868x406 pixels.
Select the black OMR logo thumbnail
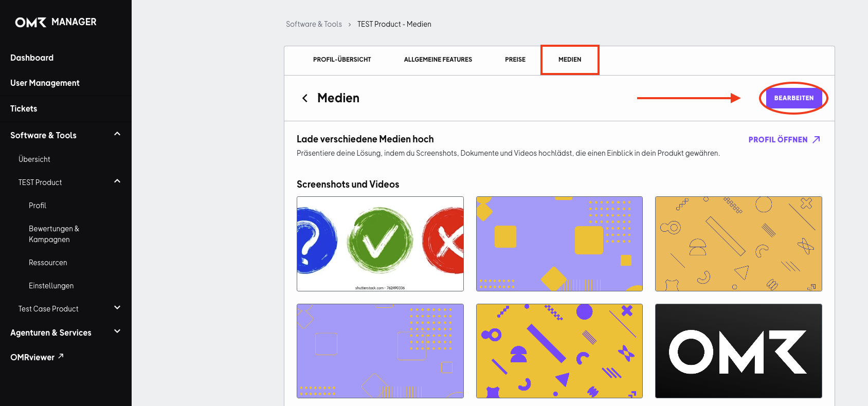point(738,351)
